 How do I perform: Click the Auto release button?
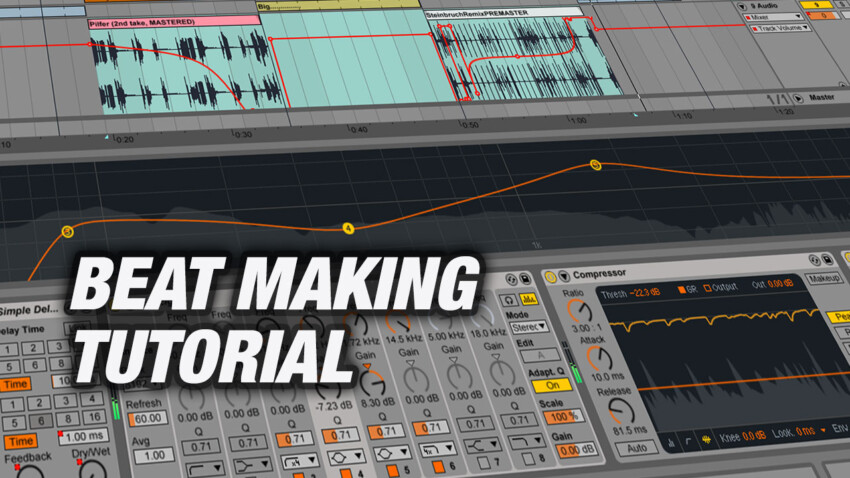point(609,447)
